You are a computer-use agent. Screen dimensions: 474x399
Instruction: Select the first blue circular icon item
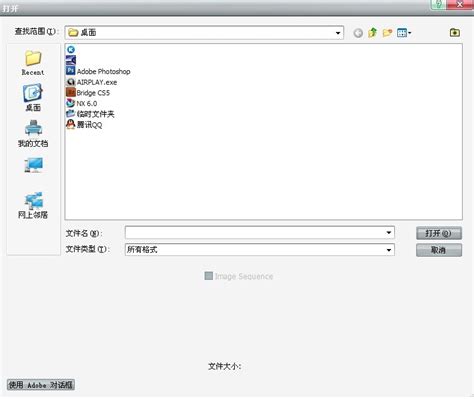71,49
